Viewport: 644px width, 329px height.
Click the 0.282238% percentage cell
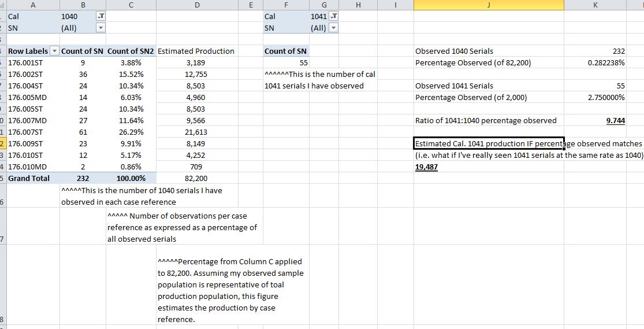(606, 62)
